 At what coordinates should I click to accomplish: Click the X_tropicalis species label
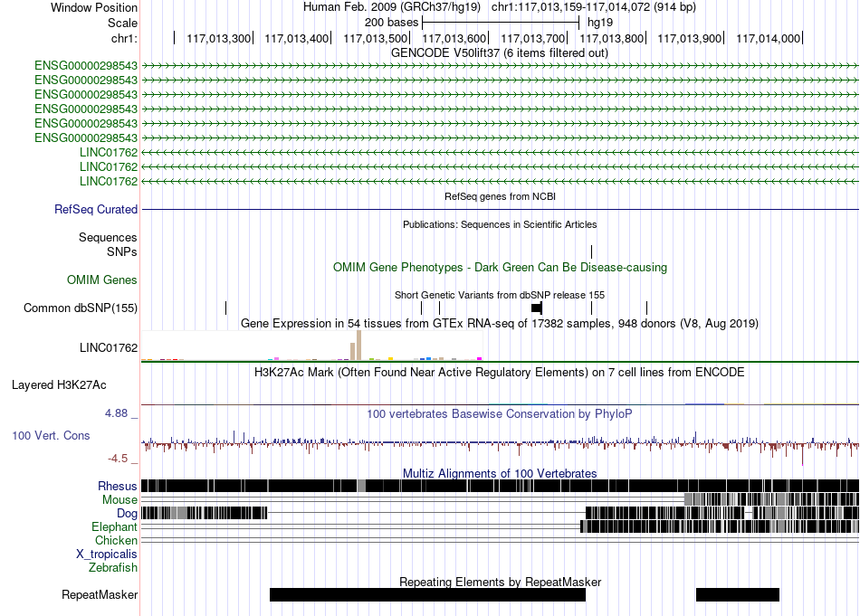[107, 554]
